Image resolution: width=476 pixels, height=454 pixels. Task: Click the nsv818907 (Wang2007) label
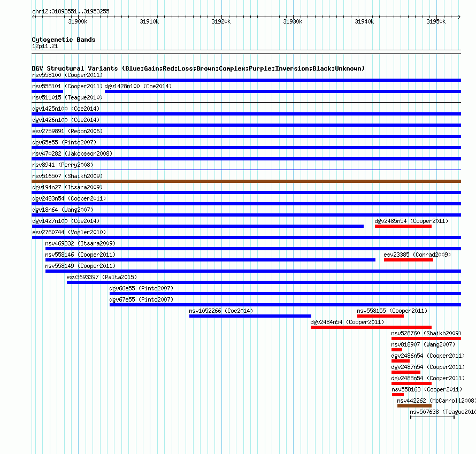[423, 344]
